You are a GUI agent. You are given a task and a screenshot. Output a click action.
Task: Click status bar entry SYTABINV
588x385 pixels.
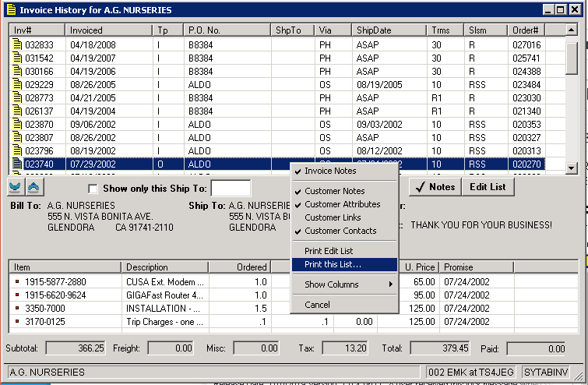pos(546,373)
